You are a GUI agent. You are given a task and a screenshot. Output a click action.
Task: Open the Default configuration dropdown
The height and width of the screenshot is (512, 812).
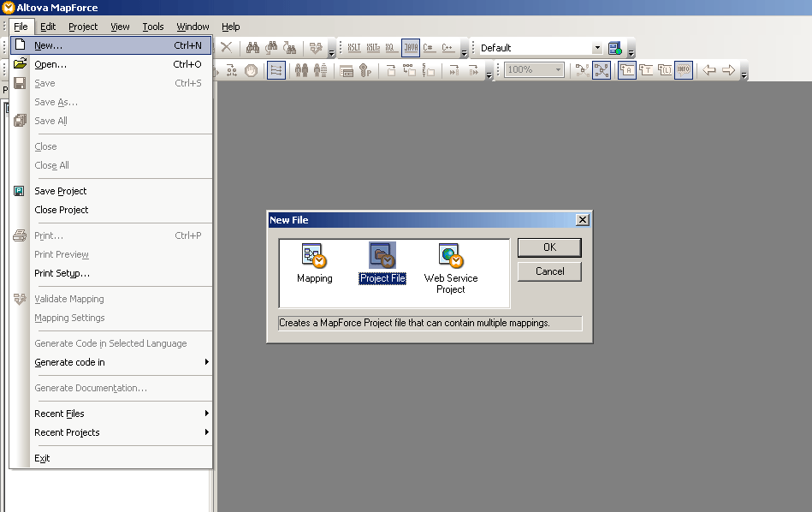coord(597,48)
